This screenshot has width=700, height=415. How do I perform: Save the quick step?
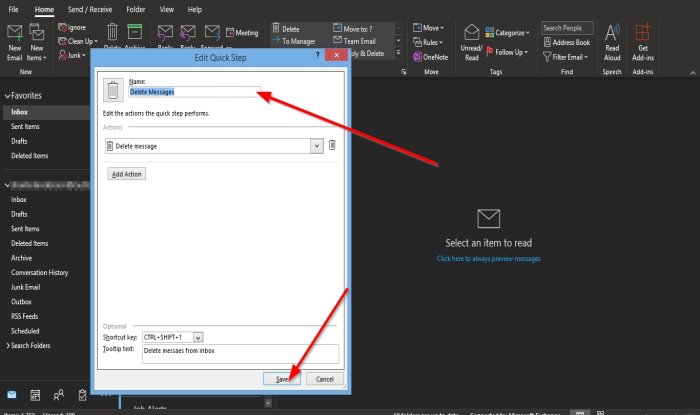coord(282,379)
